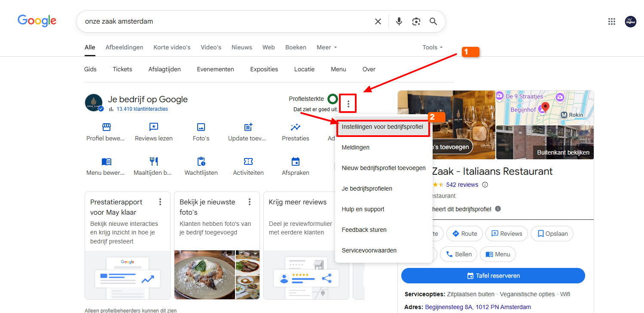The image size is (644, 313).
Task: Go to Google homepage via logo
Action: 37,21
